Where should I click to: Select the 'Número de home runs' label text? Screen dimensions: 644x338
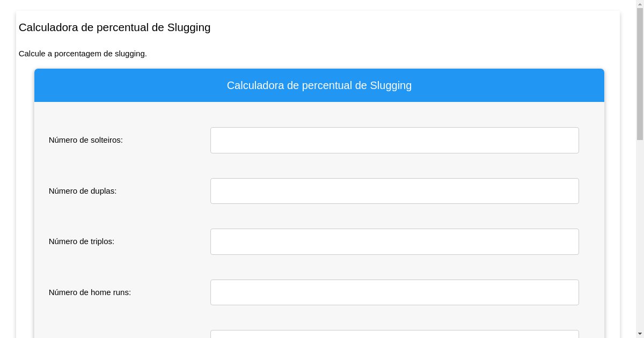pos(90,292)
